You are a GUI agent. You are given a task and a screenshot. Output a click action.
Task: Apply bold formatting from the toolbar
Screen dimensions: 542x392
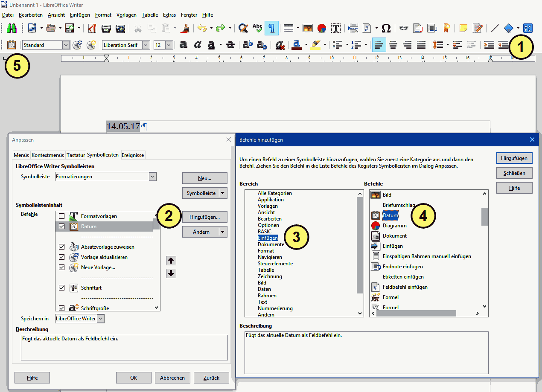click(184, 45)
